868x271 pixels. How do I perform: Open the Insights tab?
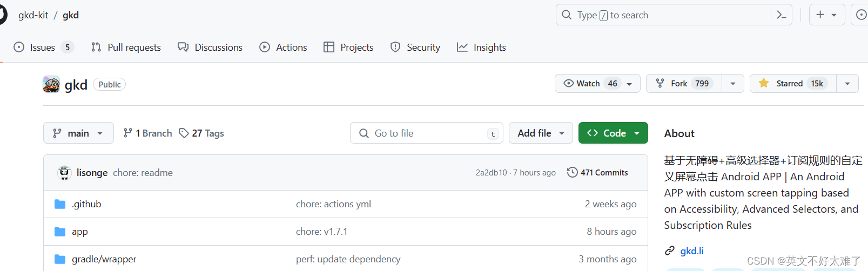pos(481,48)
